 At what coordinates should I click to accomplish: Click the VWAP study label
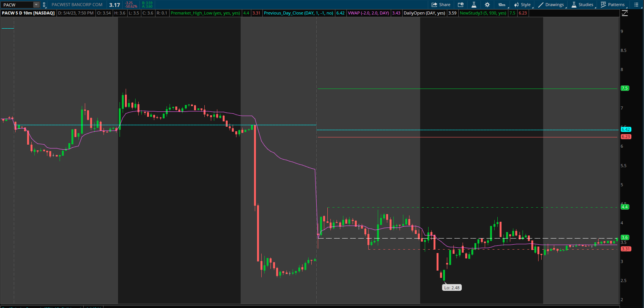(368, 13)
